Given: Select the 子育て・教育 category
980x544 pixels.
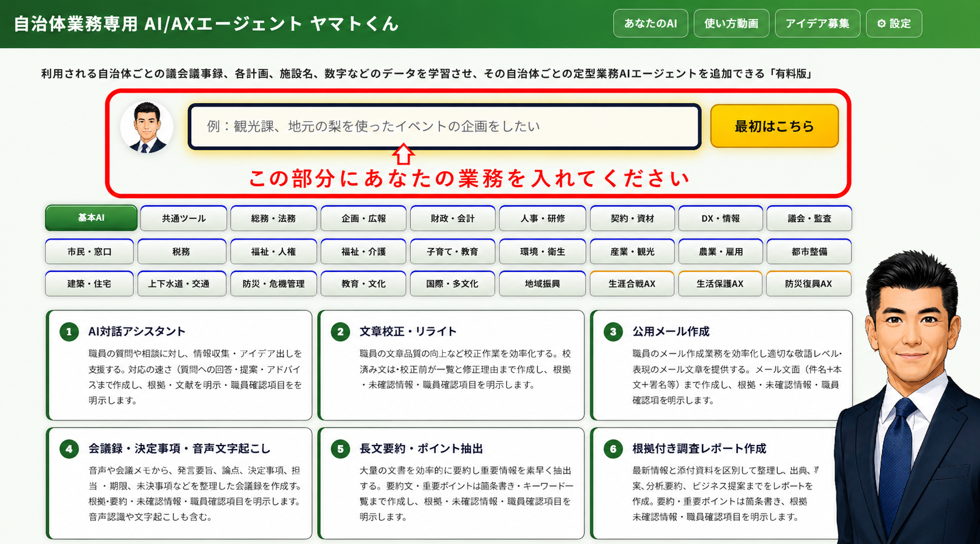Looking at the screenshot, I should (x=453, y=252).
